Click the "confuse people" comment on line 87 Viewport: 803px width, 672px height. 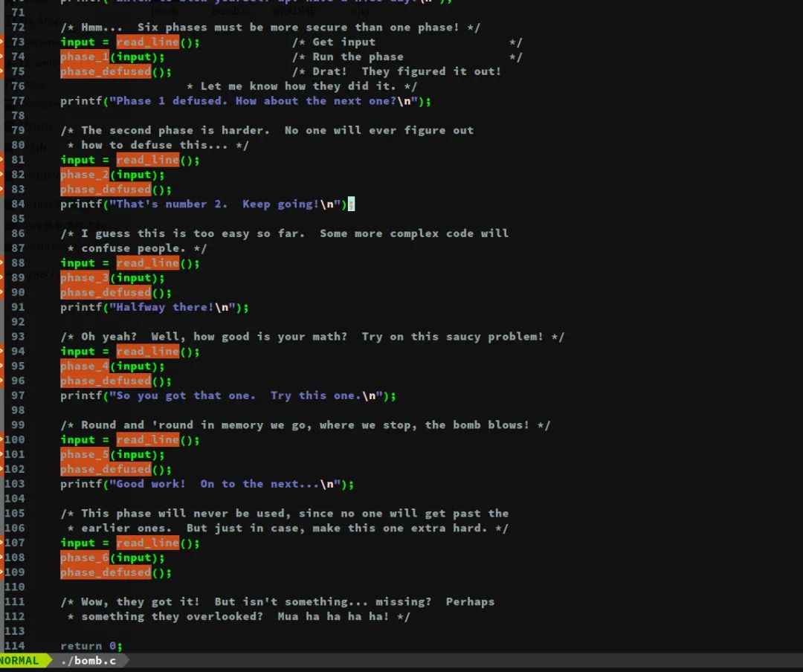point(137,248)
